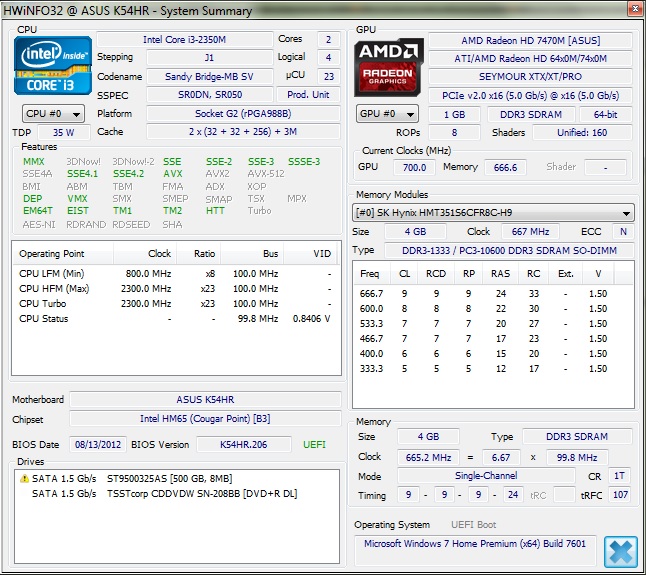Click the K54HR.206 BIOS version field
Screen dimensions: 646x575
[243, 444]
